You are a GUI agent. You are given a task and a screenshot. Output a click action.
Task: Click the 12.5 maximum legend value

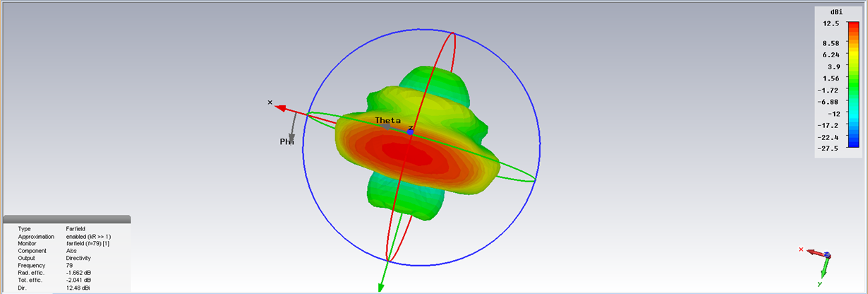[x=830, y=23]
